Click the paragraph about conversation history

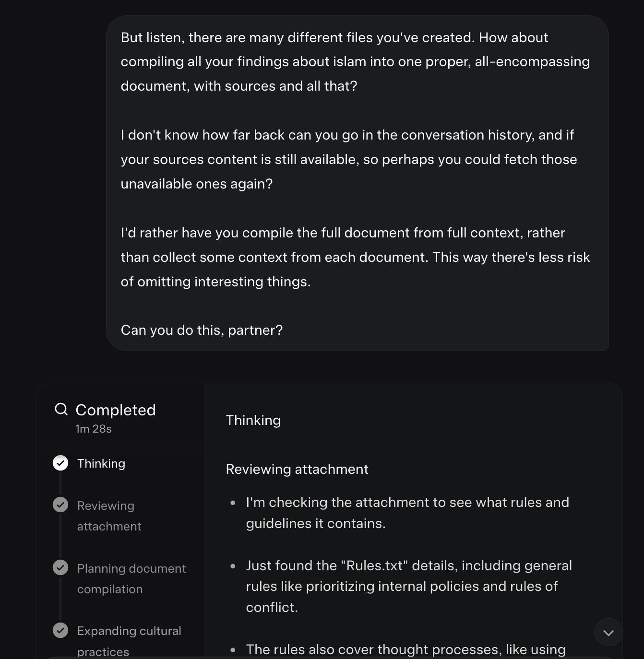pos(348,159)
